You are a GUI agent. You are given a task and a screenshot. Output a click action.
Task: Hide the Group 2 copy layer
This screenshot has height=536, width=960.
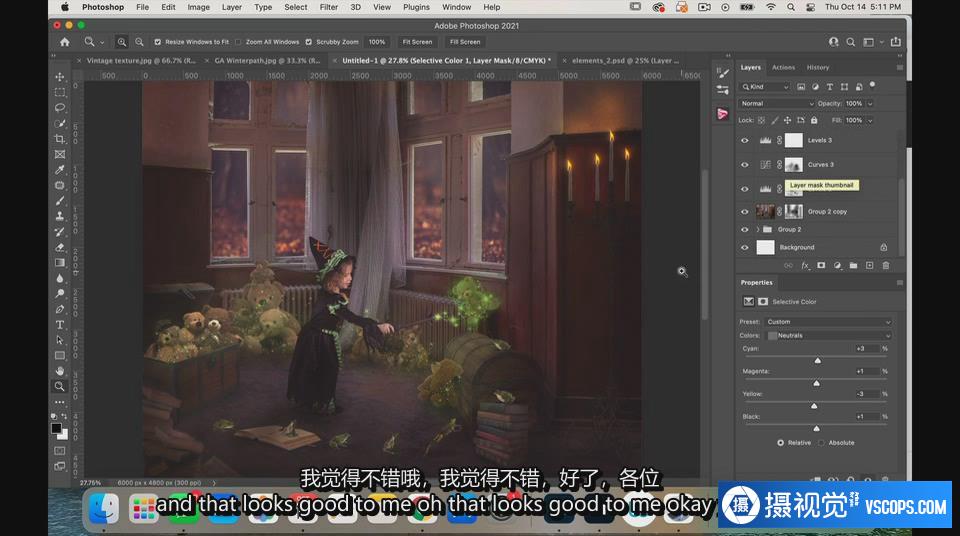click(x=744, y=212)
